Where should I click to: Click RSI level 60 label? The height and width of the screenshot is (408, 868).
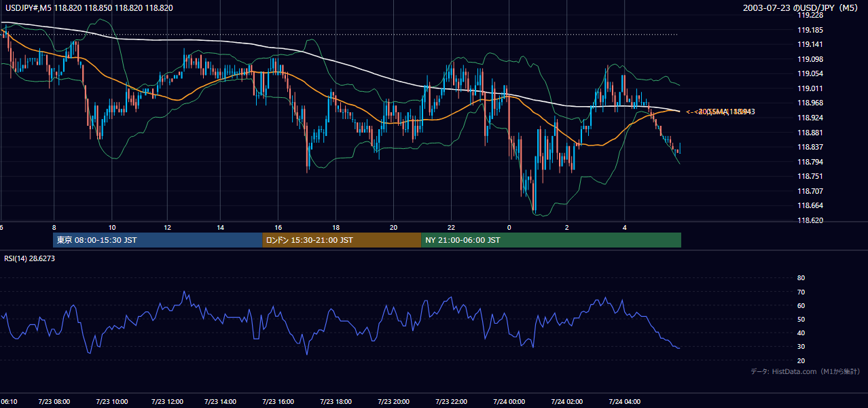[x=801, y=305]
